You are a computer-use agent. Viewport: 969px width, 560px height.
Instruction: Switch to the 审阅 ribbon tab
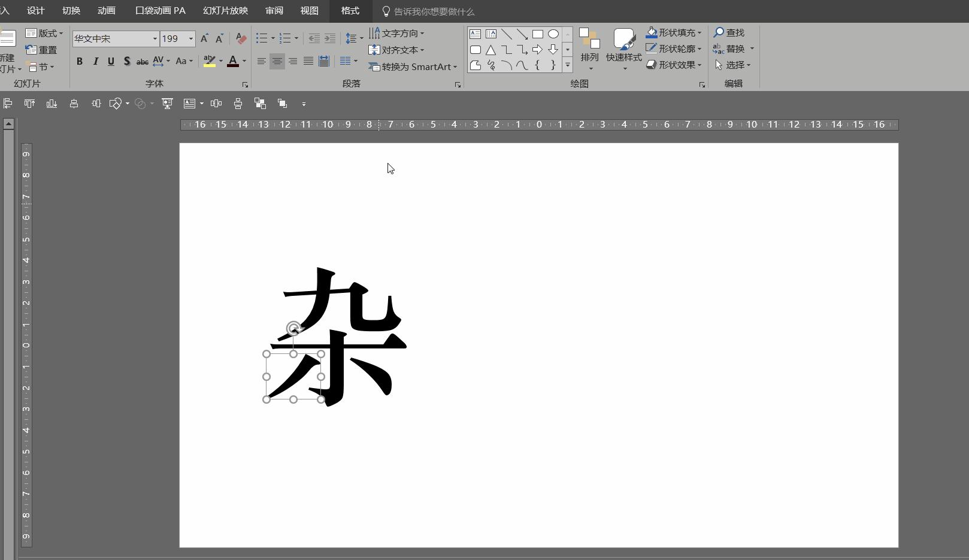[x=274, y=10]
